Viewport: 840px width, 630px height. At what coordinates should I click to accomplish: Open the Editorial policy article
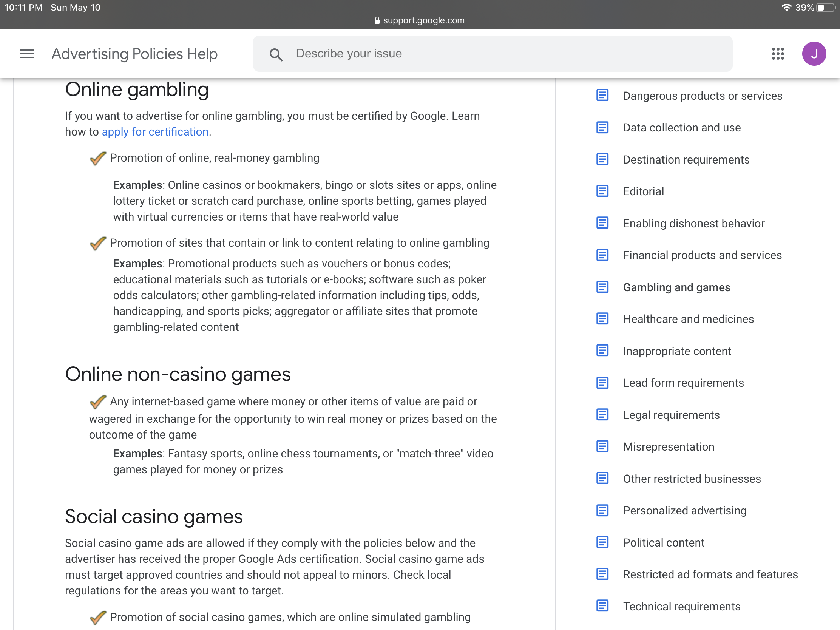[x=643, y=191]
